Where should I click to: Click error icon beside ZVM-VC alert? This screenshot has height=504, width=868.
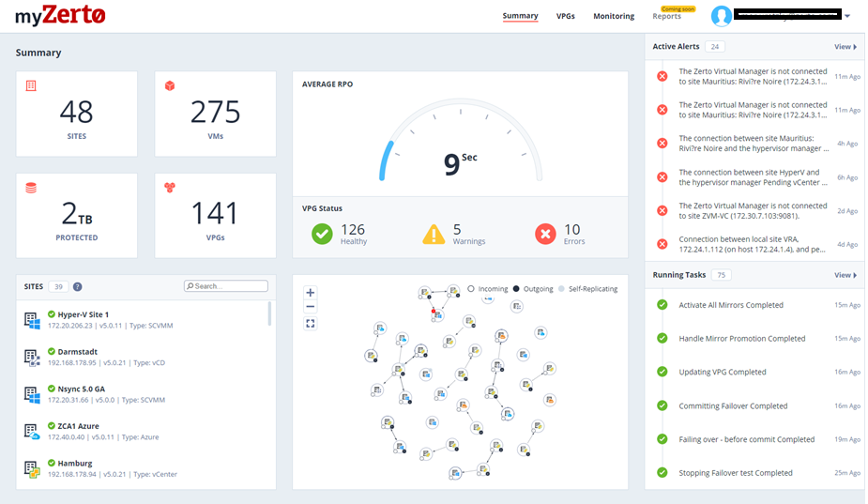662,210
